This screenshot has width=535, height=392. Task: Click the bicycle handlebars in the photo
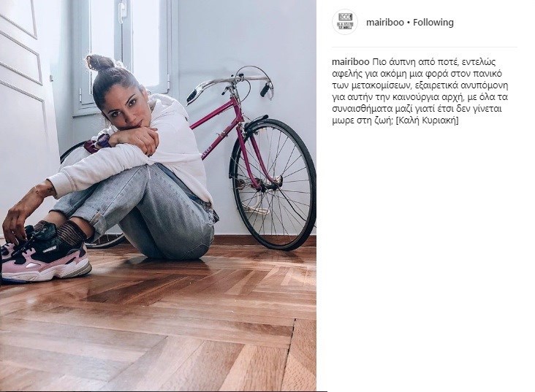click(x=232, y=83)
